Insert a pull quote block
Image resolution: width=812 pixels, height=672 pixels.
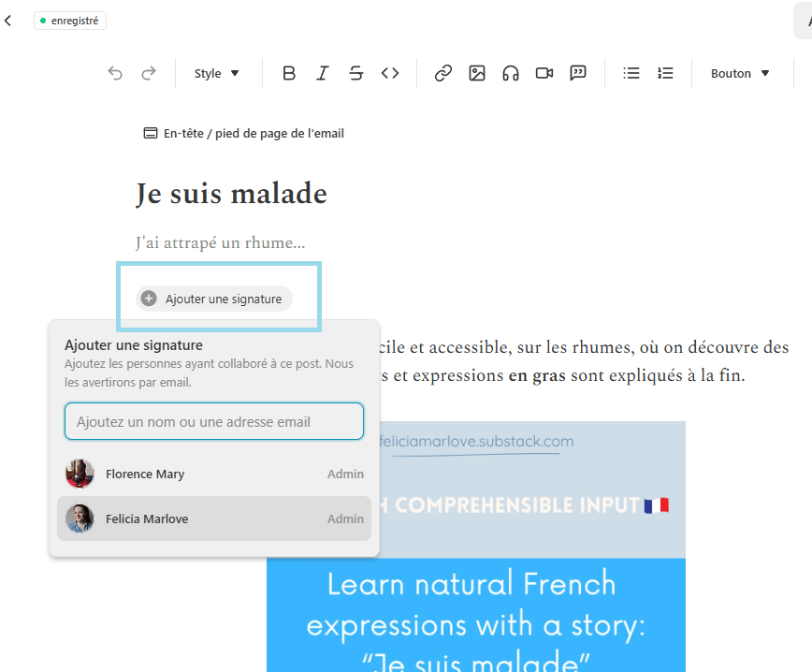coord(578,73)
